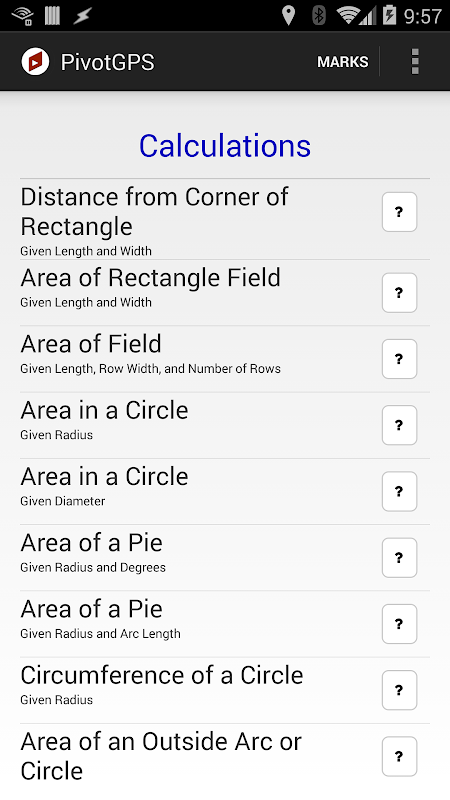
Task: Open help for Distance from Corner of Rectangle
Action: (399, 212)
